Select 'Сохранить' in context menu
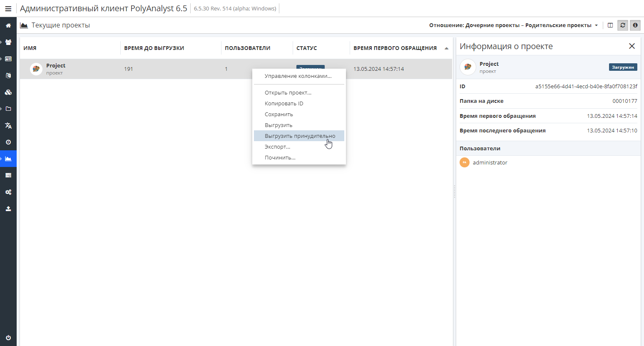 [x=299, y=114]
